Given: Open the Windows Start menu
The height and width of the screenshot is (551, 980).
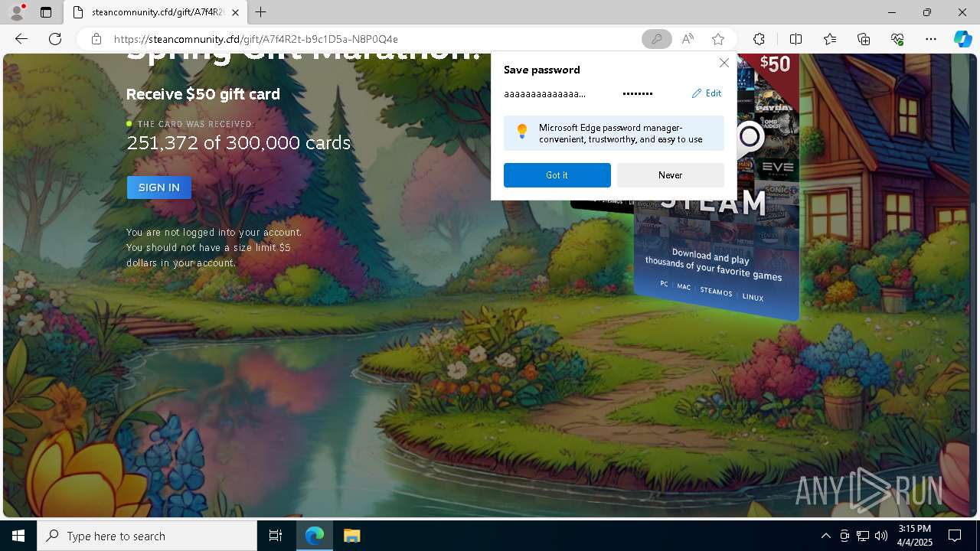Looking at the screenshot, I should (18, 536).
